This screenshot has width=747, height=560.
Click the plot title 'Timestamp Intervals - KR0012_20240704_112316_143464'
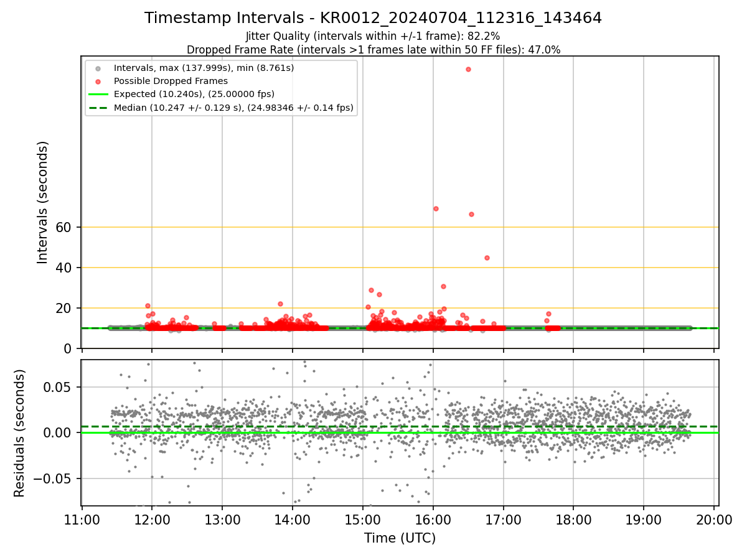(x=373, y=18)
